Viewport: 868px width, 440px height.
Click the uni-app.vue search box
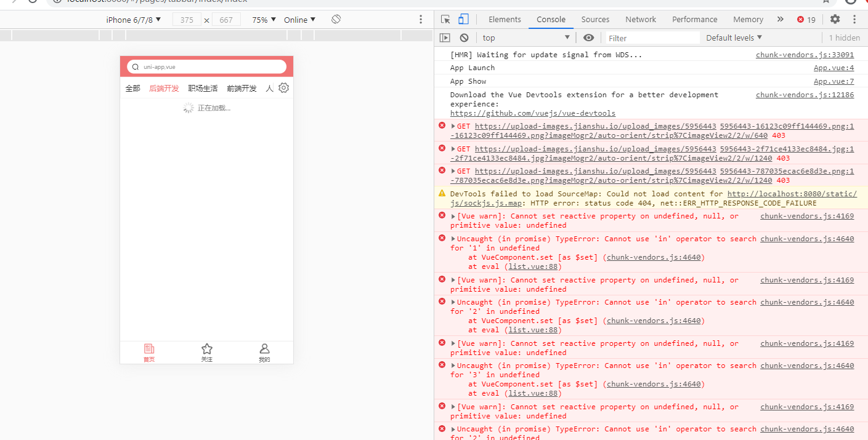(x=206, y=66)
